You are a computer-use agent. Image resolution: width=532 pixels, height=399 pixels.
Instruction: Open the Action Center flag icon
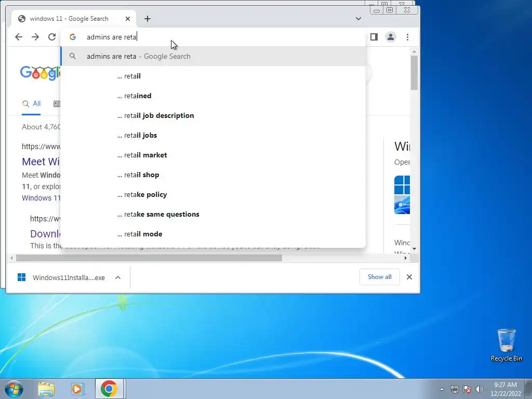point(467,389)
